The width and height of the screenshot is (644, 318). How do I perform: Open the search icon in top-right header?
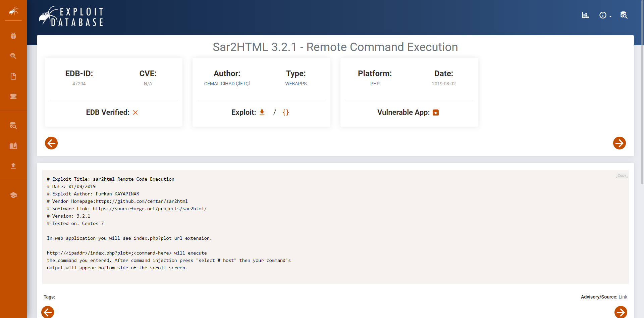click(x=624, y=15)
